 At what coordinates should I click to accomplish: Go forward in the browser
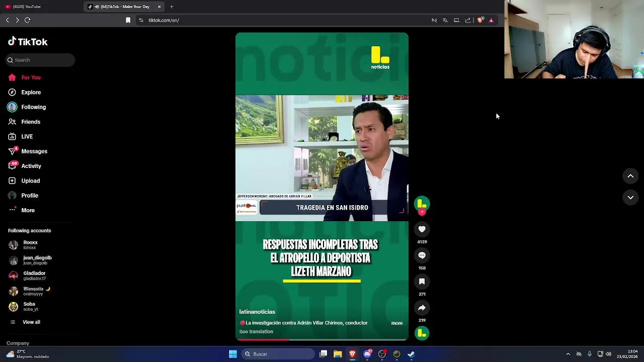[18, 20]
